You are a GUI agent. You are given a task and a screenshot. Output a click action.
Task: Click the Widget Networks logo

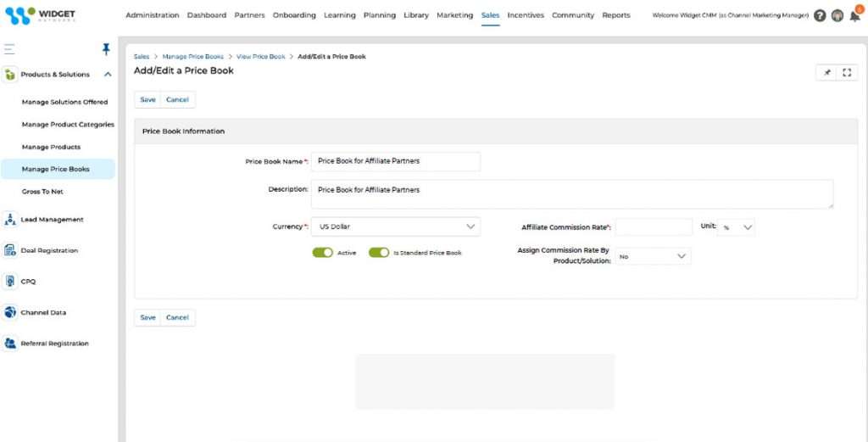click(x=40, y=15)
